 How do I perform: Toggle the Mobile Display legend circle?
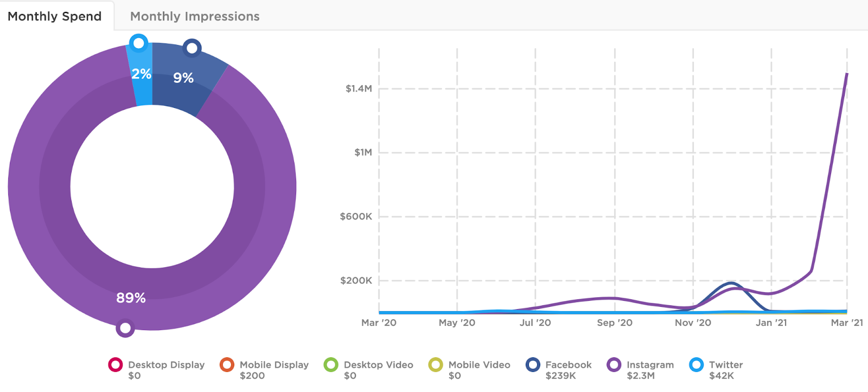tap(227, 365)
